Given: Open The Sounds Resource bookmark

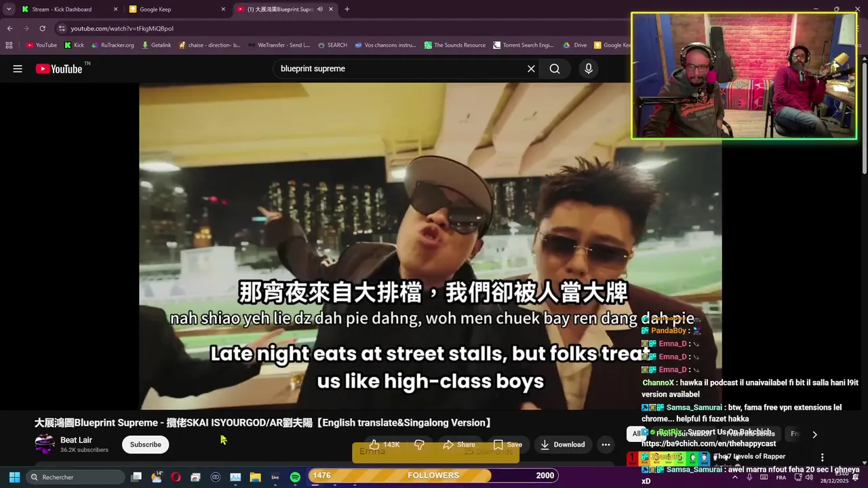Looking at the screenshot, I should [x=455, y=45].
